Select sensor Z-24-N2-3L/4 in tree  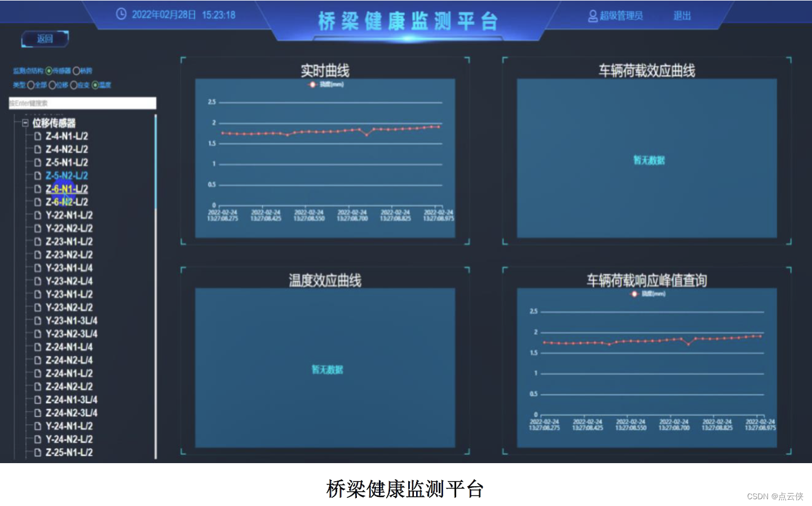[71, 413]
